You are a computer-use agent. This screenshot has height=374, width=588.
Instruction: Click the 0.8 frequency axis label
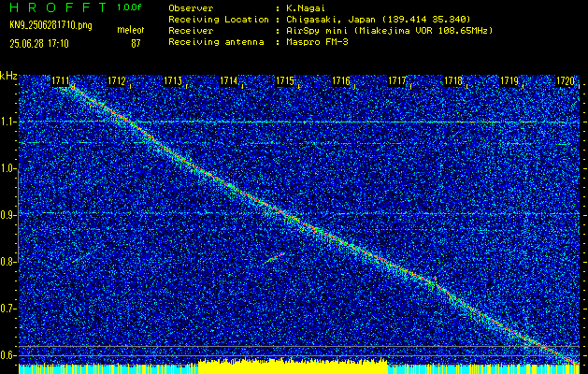click(x=8, y=262)
